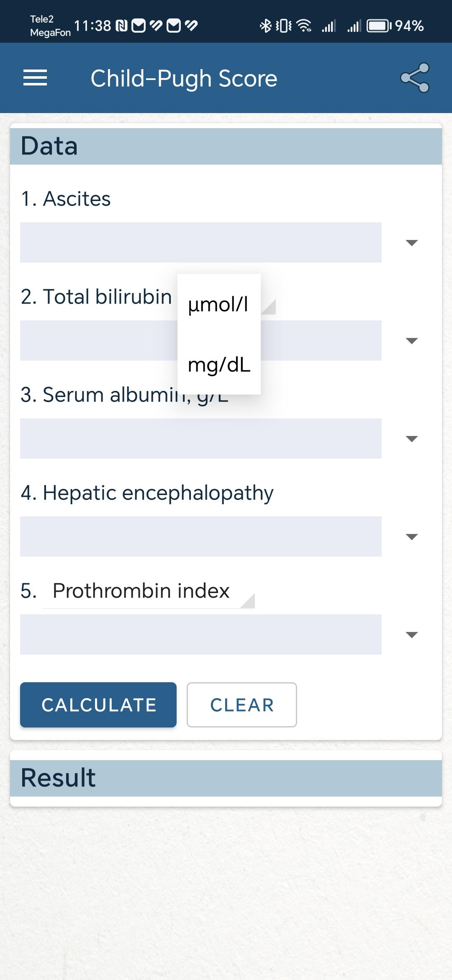Tap the NFC status bar icon
This screenshot has height=980, width=452.
tap(121, 26)
